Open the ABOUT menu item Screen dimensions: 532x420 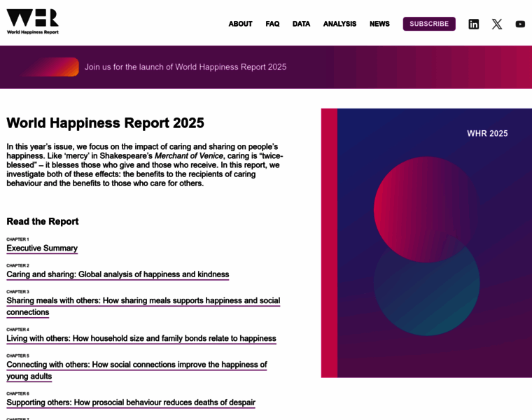coord(240,24)
